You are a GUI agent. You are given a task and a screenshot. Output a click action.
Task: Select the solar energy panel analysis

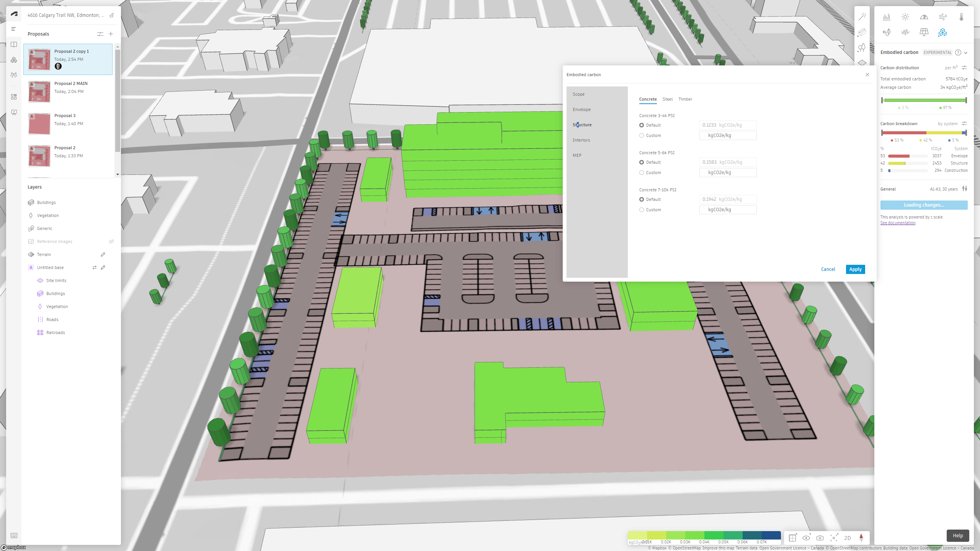coord(924,32)
